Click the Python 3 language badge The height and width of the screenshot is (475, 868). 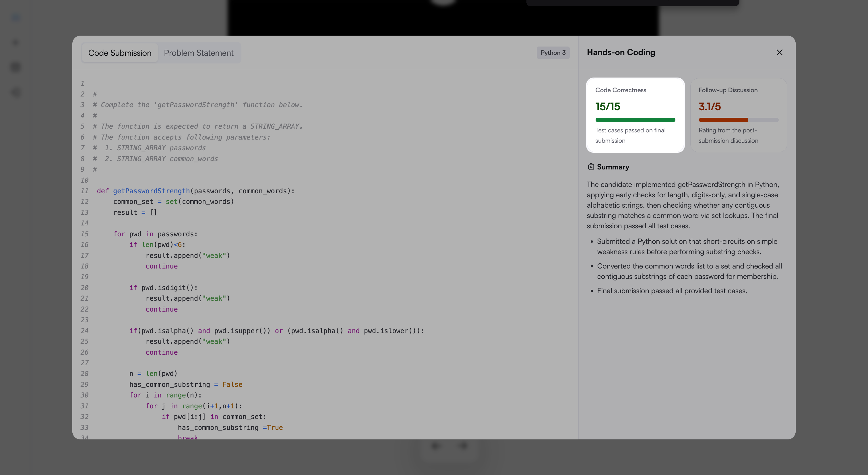click(x=553, y=53)
